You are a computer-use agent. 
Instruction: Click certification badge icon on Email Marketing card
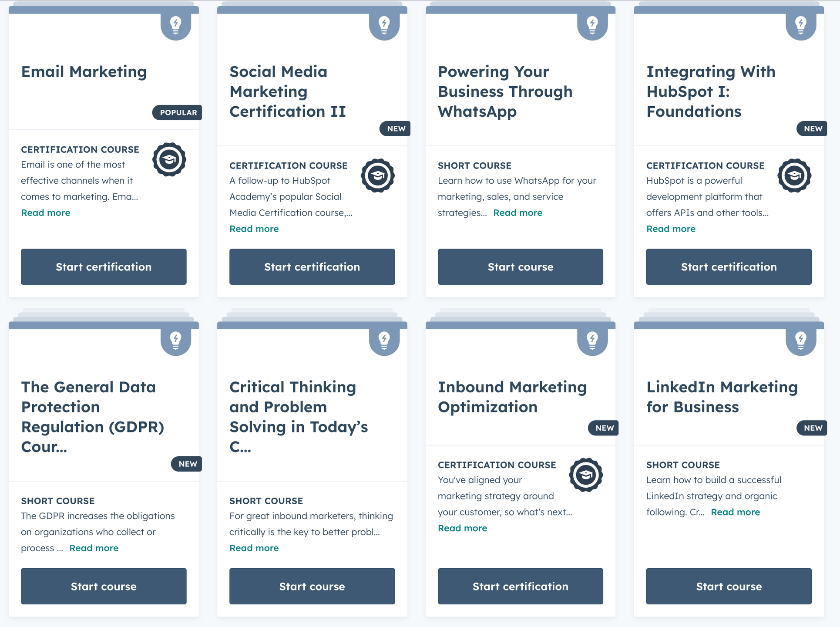pyautogui.click(x=169, y=159)
